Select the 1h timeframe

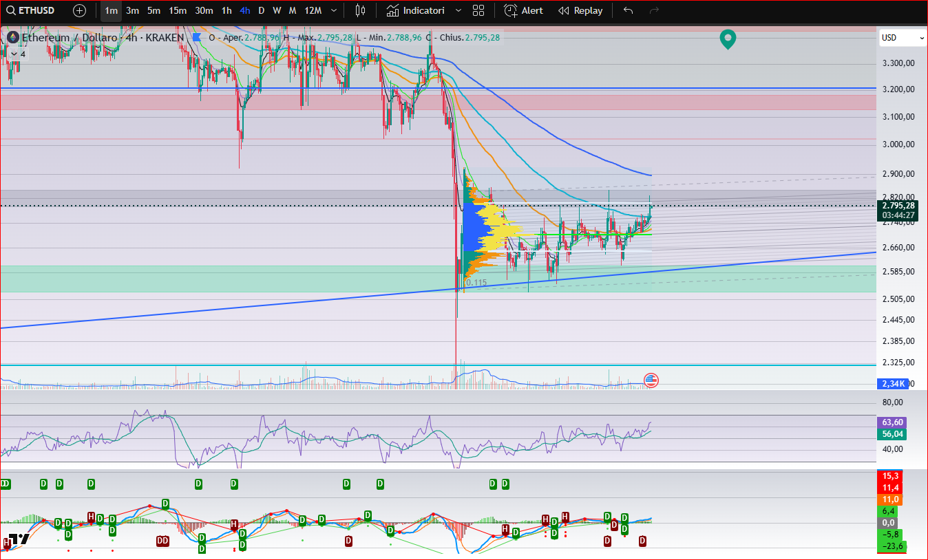click(226, 10)
